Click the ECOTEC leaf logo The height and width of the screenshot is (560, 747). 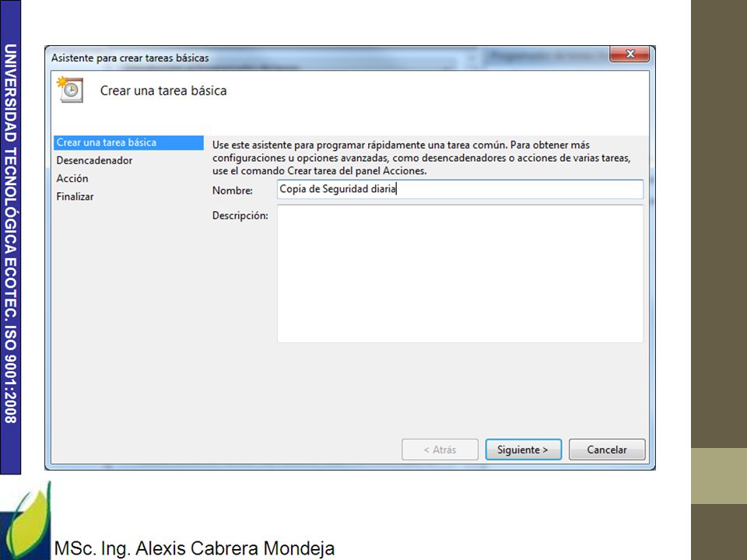(x=26, y=520)
